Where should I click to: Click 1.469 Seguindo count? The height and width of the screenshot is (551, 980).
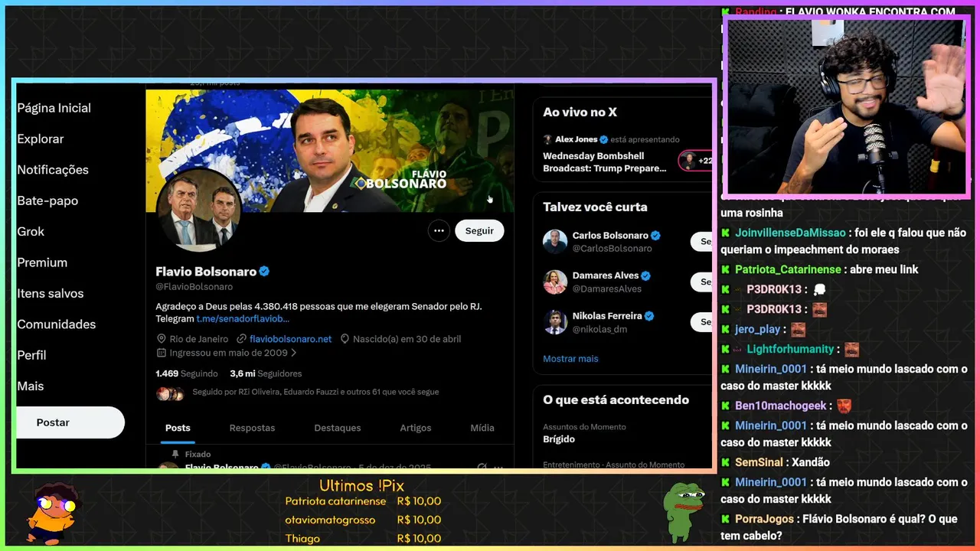pyautogui.click(x=187, y=373)
